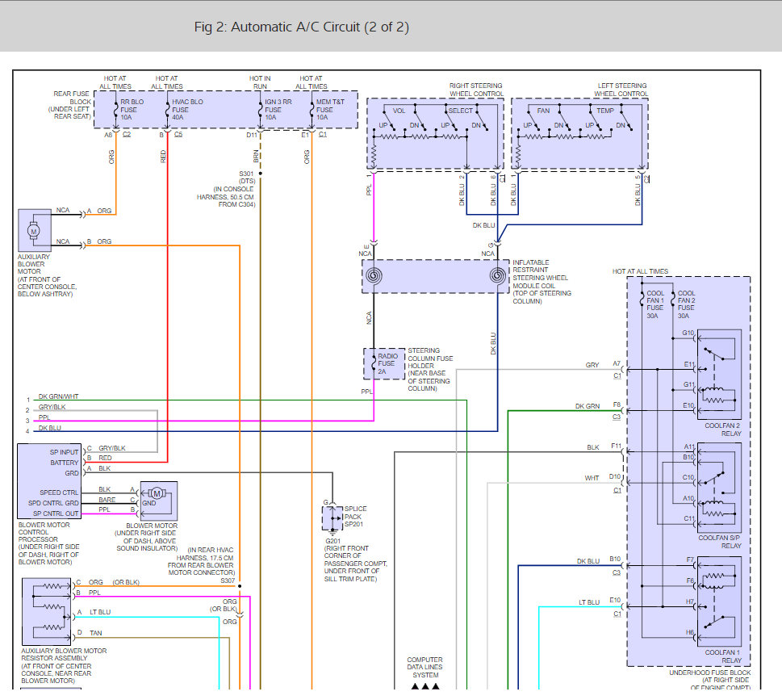782x700 pixels.
Task: Click the Radio Fuse 2A box
Action: click(x=384, y=363)
